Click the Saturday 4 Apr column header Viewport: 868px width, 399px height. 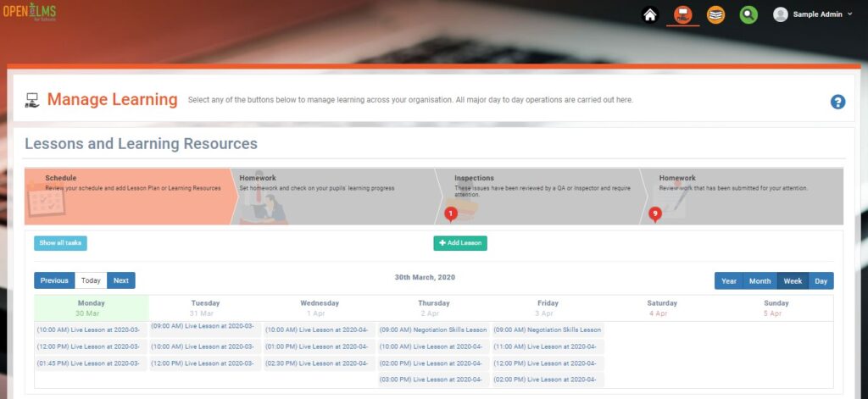(x=662, y=308)
